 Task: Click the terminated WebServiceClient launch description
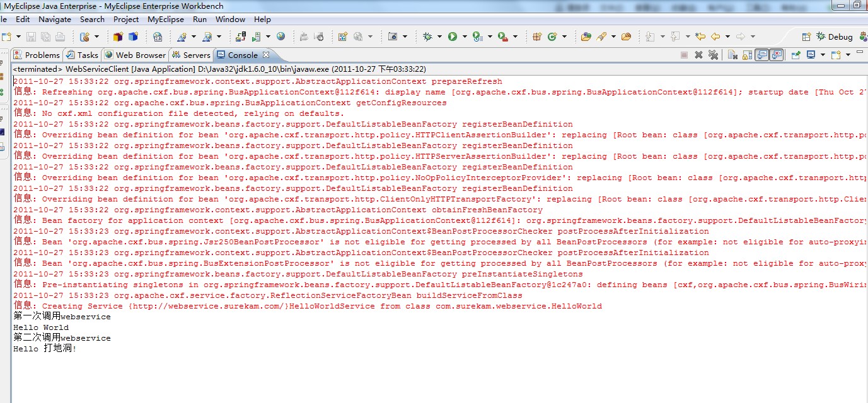click(x=219, y=69)
